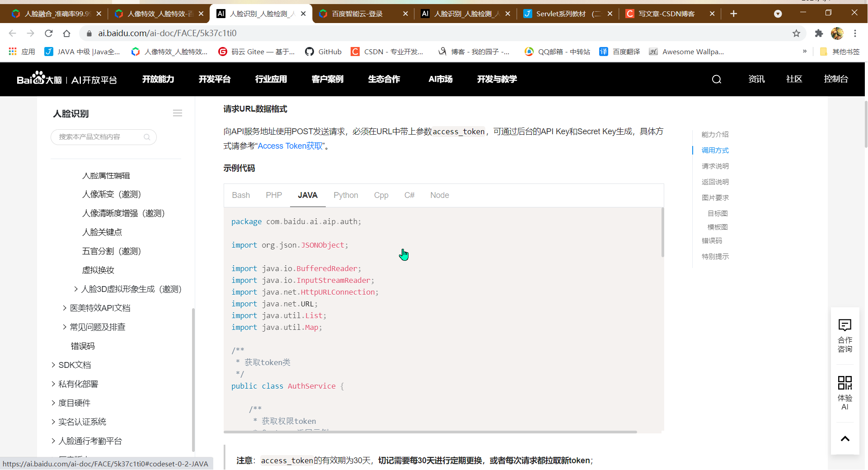Open the 码云 Gitee bookmark
The width and height of the screenshot is (868, 470).
click(256, 52)
